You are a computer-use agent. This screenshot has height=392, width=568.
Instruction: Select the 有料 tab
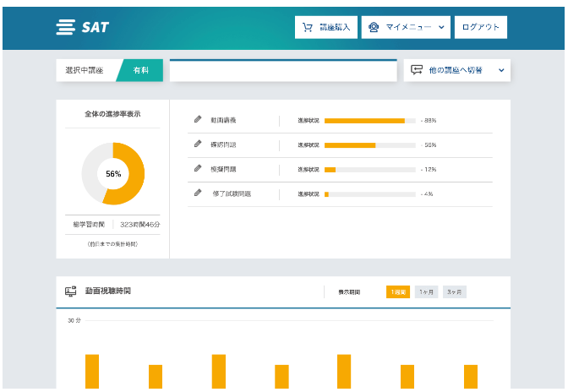coord(141,71)
